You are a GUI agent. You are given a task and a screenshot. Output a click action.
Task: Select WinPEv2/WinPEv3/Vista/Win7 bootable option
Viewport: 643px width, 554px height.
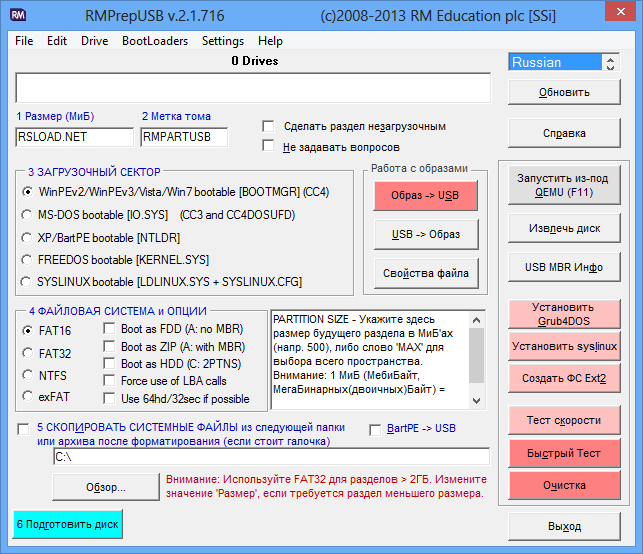(27, 192)
